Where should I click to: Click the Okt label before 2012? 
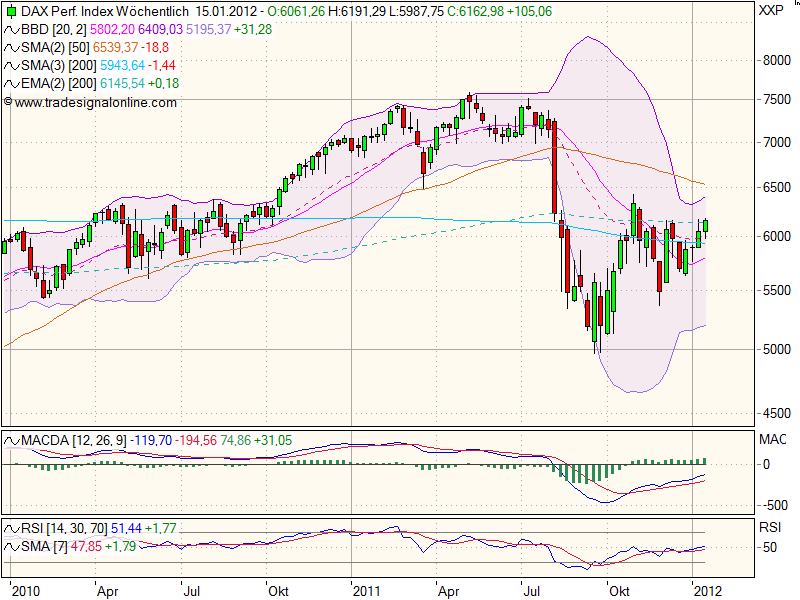619,591
